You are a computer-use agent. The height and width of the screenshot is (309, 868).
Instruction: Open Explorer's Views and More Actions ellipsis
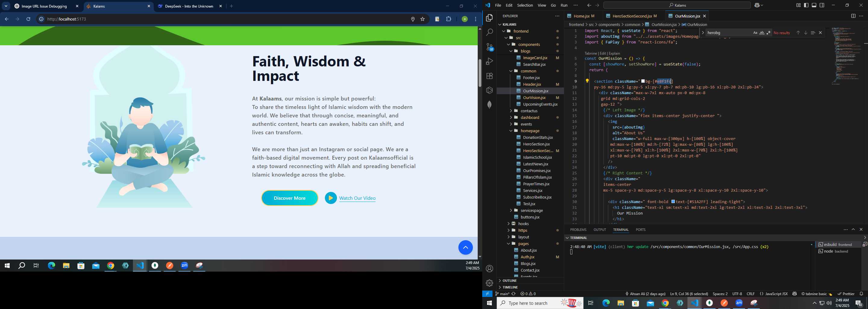tap(557, 16)
